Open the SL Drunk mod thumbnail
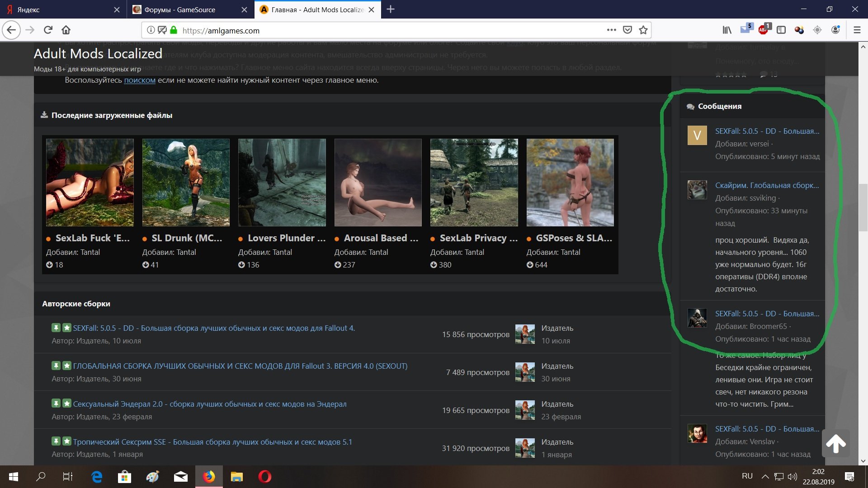Image resolution: width=868 pixels, height=488 pixels. (x=186, y=183)
